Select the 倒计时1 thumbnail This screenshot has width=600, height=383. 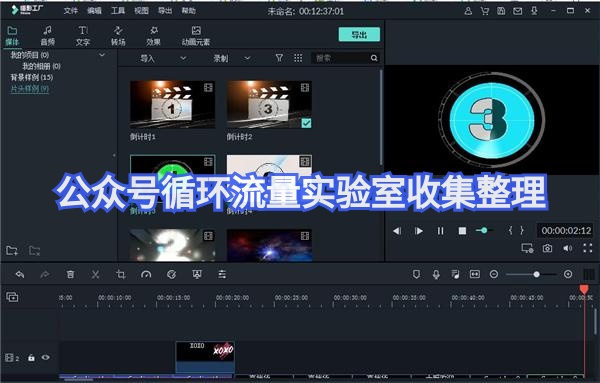pos(173,104)
